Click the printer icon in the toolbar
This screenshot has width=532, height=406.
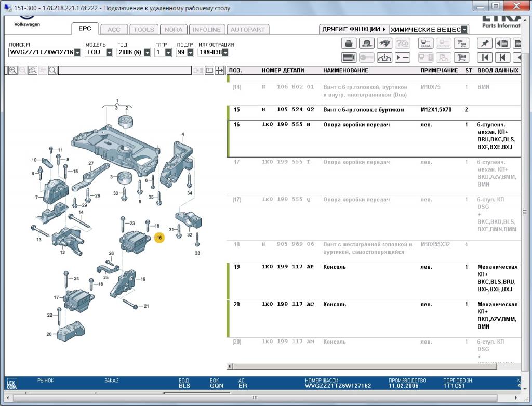coord(349,44)
